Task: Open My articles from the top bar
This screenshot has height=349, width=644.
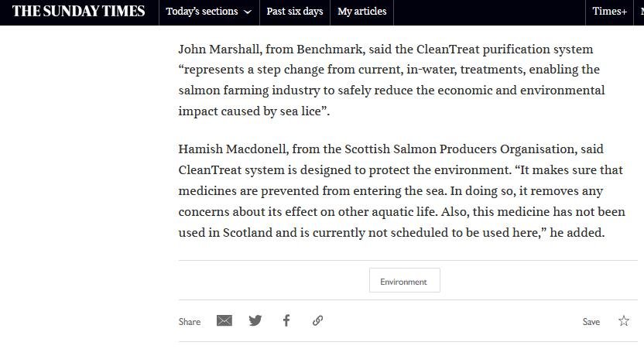Action: (x=361, y=12)
